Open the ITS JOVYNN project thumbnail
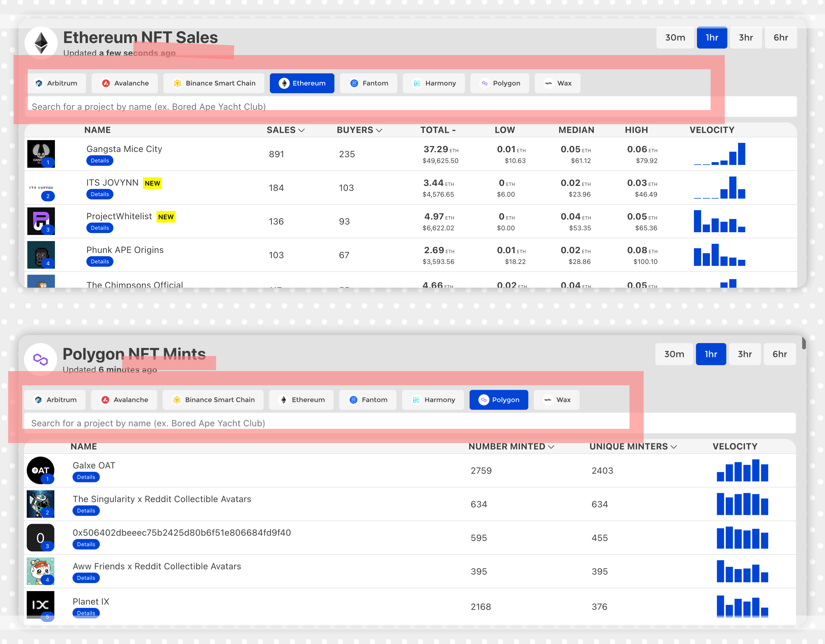The image size is (825, 644). click(x=41, y=188)
